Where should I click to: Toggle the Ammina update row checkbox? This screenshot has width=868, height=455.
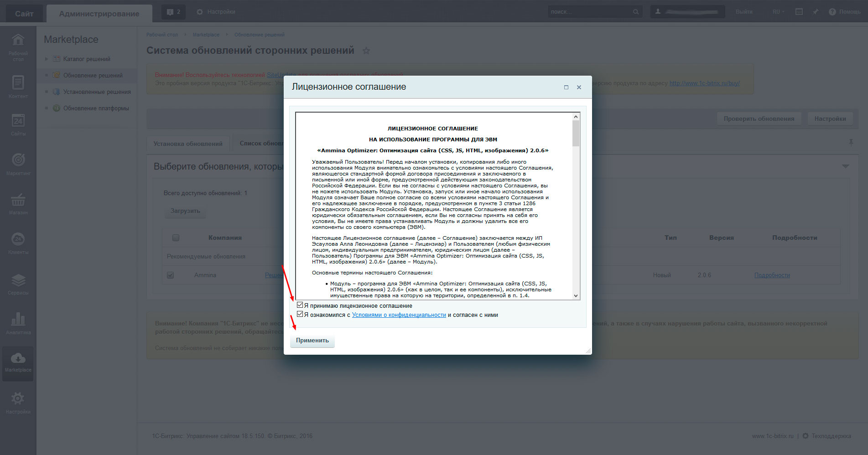coord(170,275)
